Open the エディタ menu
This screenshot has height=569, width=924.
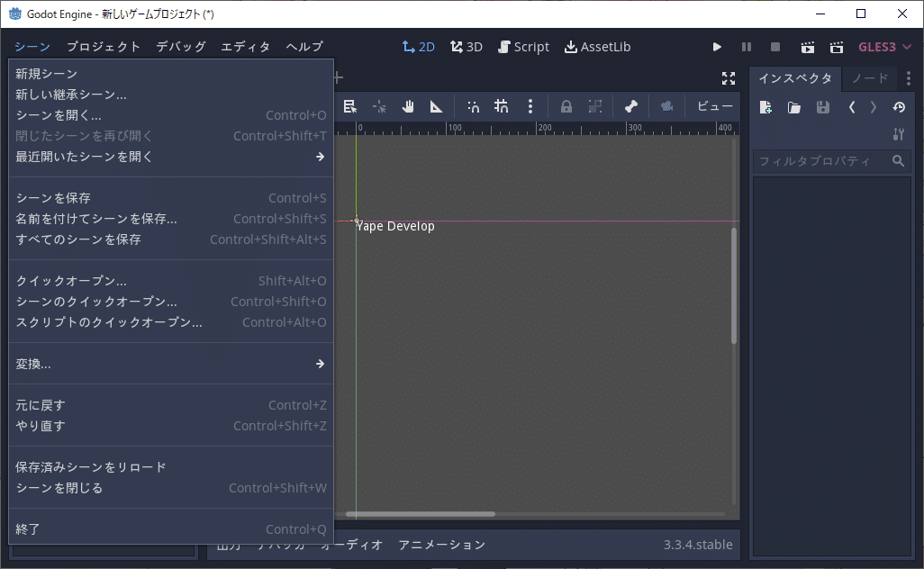tap(245, 47)
